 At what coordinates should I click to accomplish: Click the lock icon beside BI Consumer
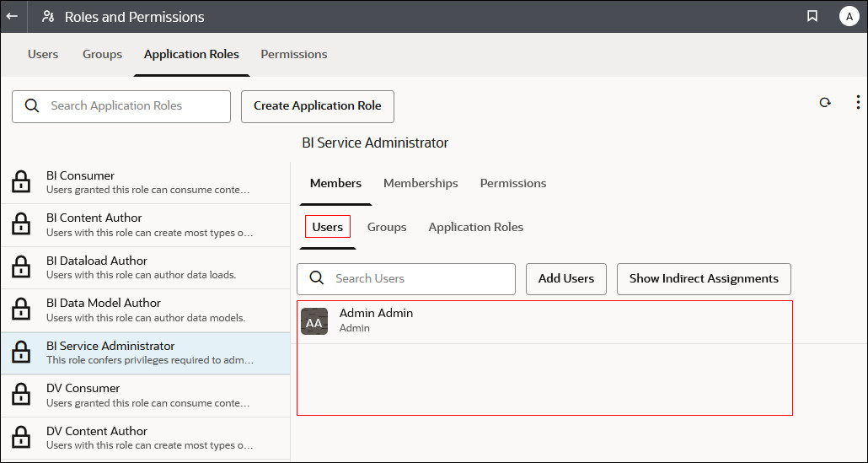pyautogui.click(x=20, y=182)
